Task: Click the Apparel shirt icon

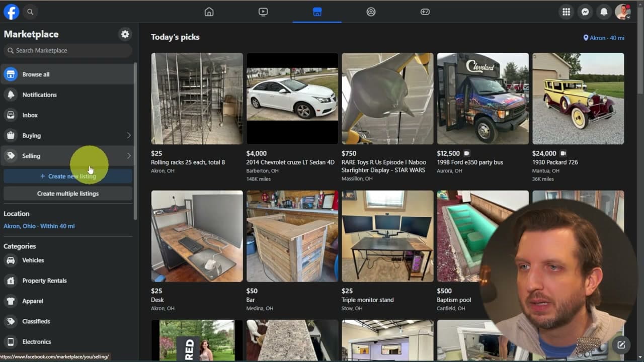Action: [11, 301]
